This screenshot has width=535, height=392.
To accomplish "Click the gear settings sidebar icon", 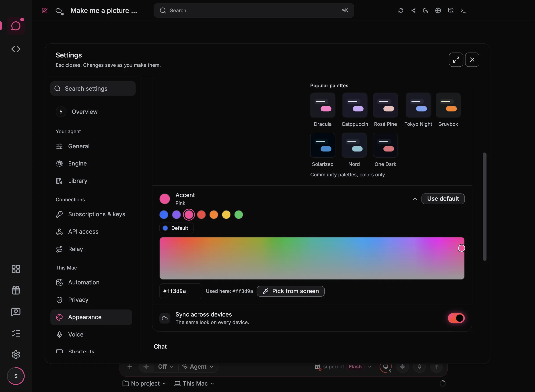I will [x=16, y=355].
